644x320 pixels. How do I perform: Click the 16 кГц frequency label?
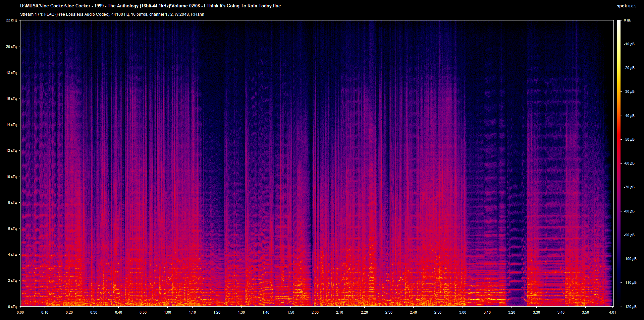click(x=11, y=99)
